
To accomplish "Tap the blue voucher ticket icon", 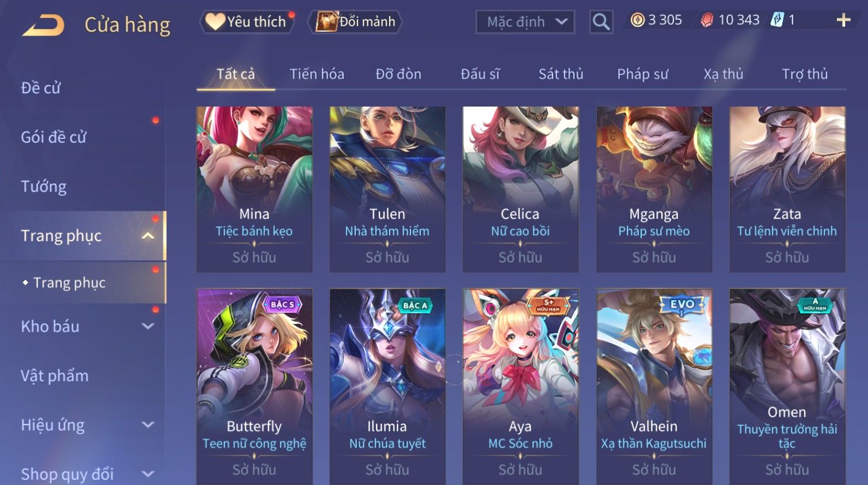I will [778, 20].
